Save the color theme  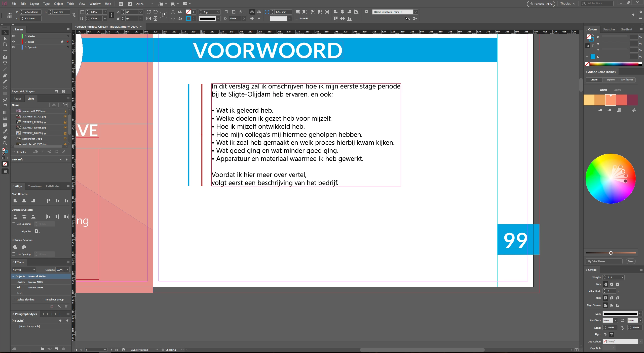(x=630, y=261)
